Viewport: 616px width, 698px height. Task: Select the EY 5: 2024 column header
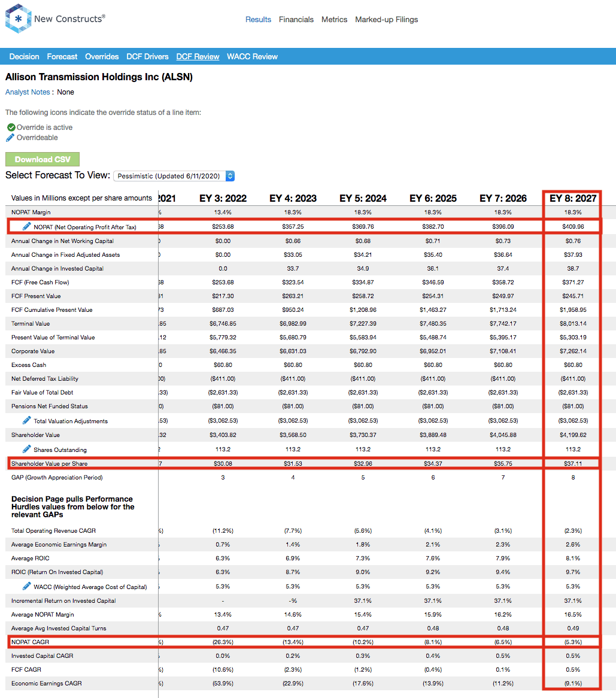(x=363, y=199)
